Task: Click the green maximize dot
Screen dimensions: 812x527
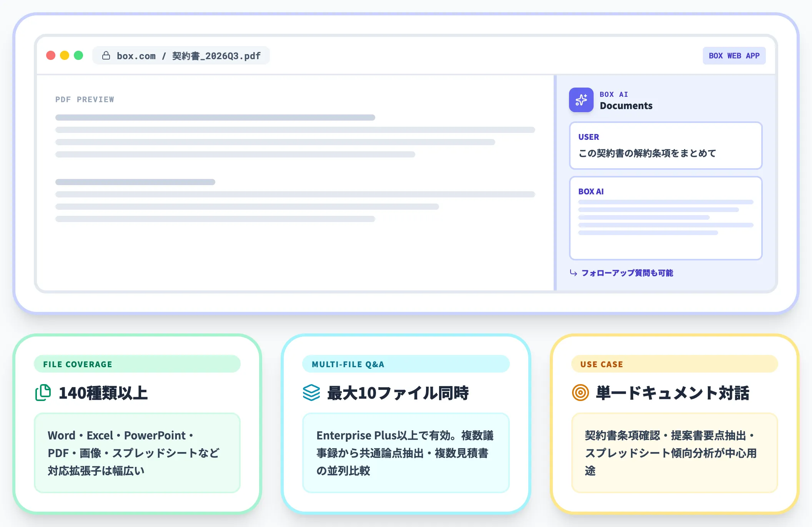Action: coord(78,55)
